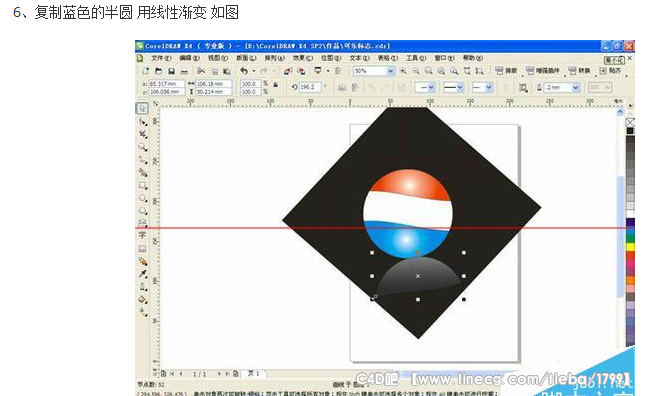This screenshot has height=396, width=656.
Task: Open the 帮助 (Help) menu
Action: (x=473, y=58)
